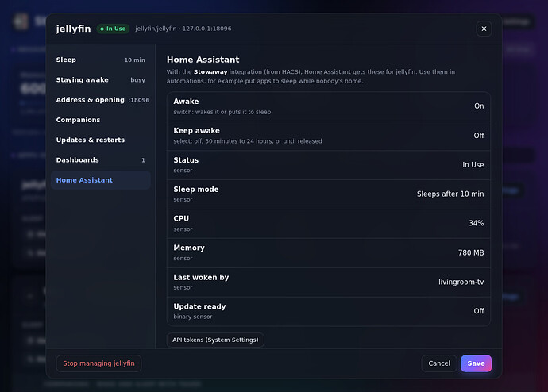Click the 'Sleeps after 10 min' value
This screenshot has height=392, width=548.
[x=450, y=194]
